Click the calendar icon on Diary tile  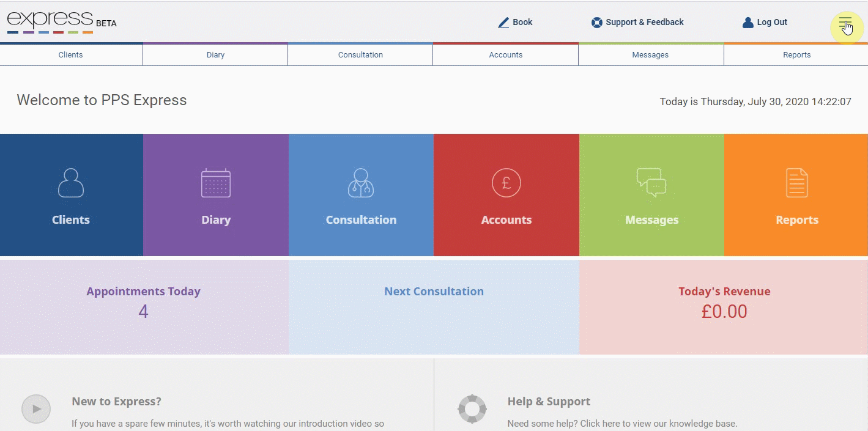click(216, 183)
